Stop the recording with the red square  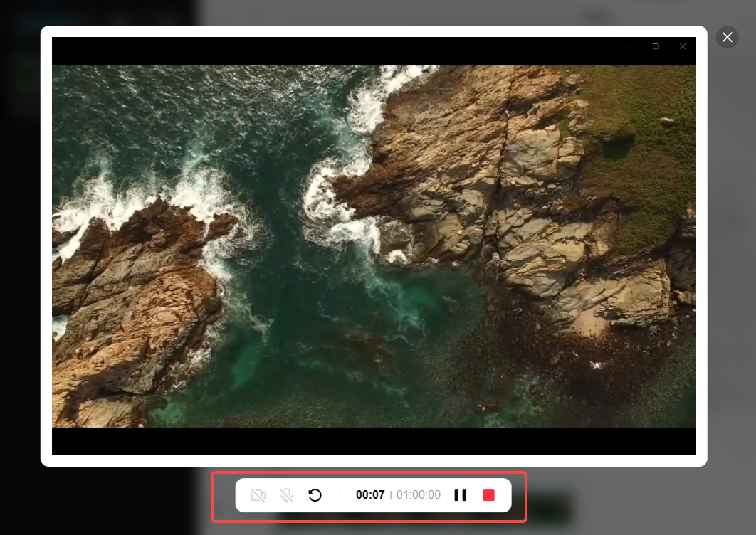[489, 495]
